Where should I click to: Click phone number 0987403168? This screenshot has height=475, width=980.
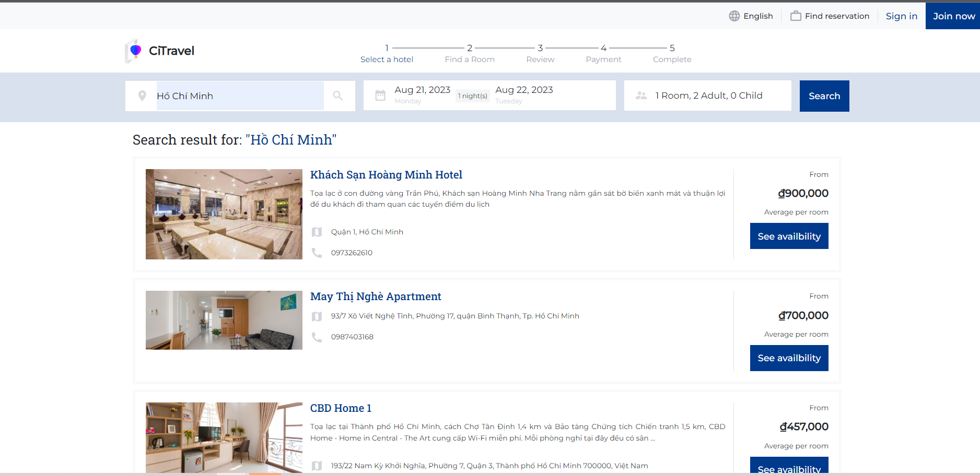352,337
